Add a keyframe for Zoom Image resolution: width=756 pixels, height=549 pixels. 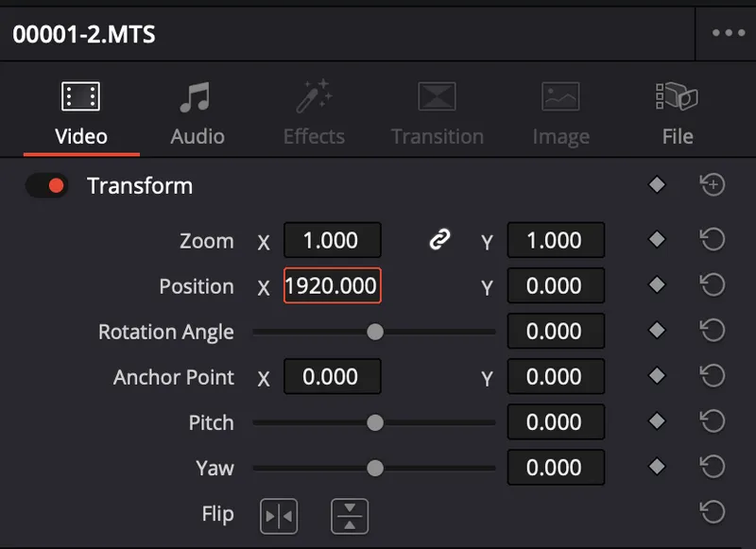tap(657, 240)
